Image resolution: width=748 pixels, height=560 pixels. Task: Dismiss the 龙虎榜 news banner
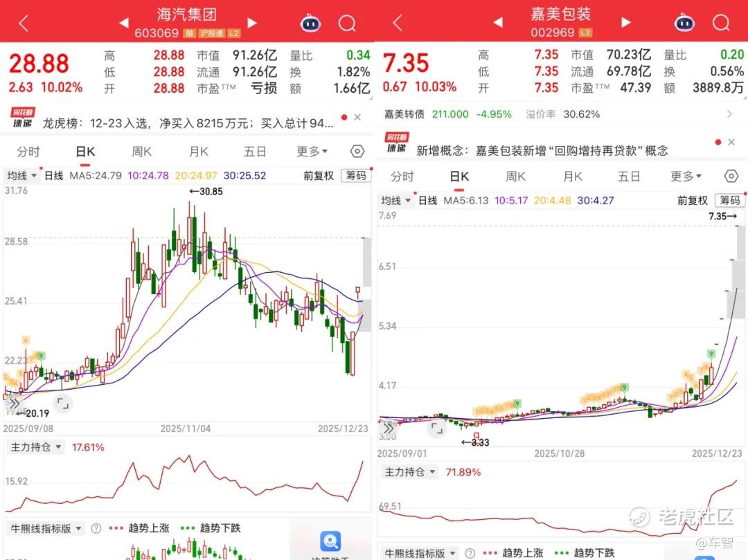(x=357, y=117)
